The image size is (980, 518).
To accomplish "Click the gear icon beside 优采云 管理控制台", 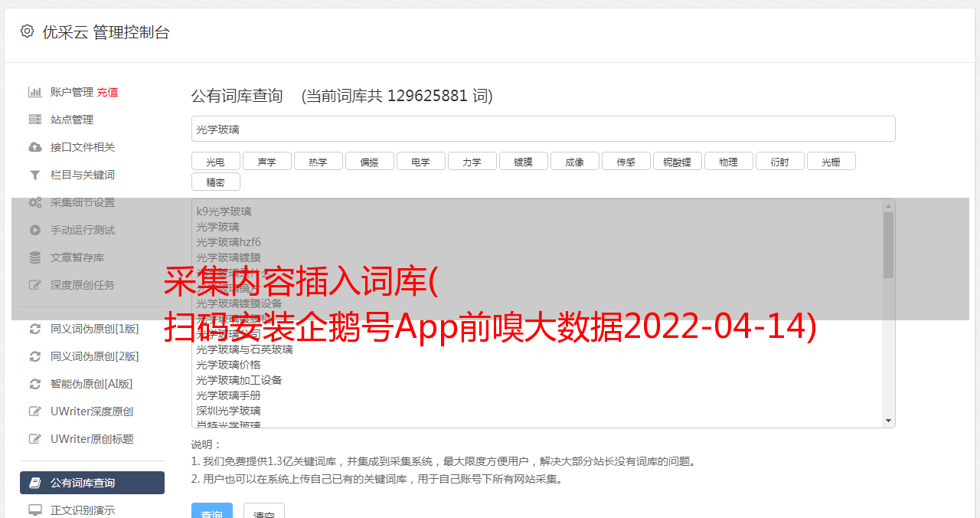I will point(27,31).
